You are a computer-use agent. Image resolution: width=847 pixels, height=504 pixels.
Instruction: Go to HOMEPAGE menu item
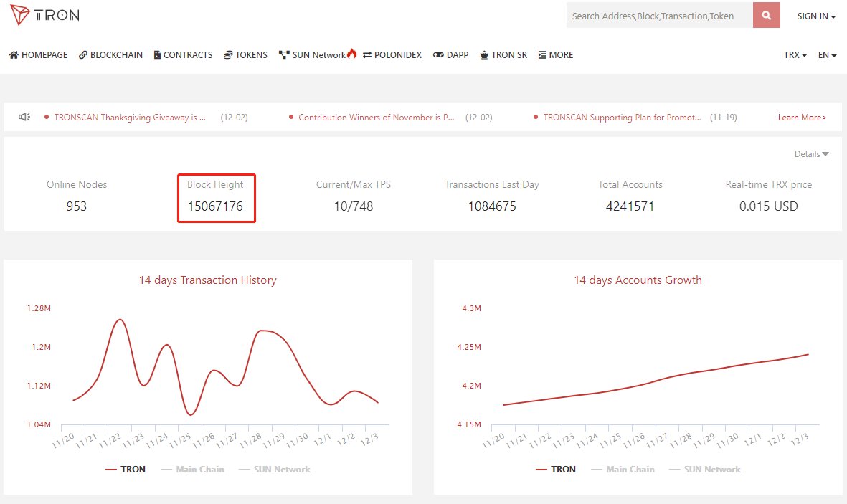point(38,55)
